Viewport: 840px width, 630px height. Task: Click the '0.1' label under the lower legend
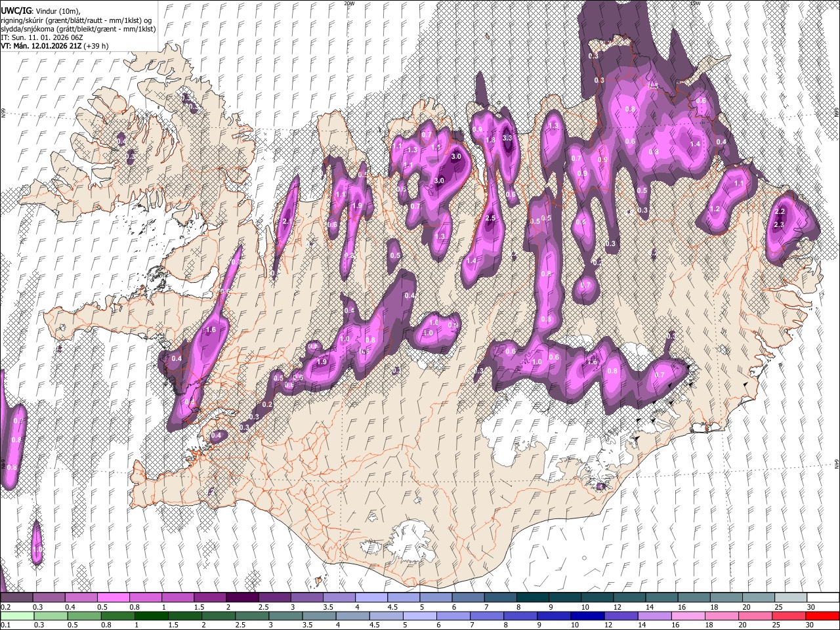tap(5, 625)
